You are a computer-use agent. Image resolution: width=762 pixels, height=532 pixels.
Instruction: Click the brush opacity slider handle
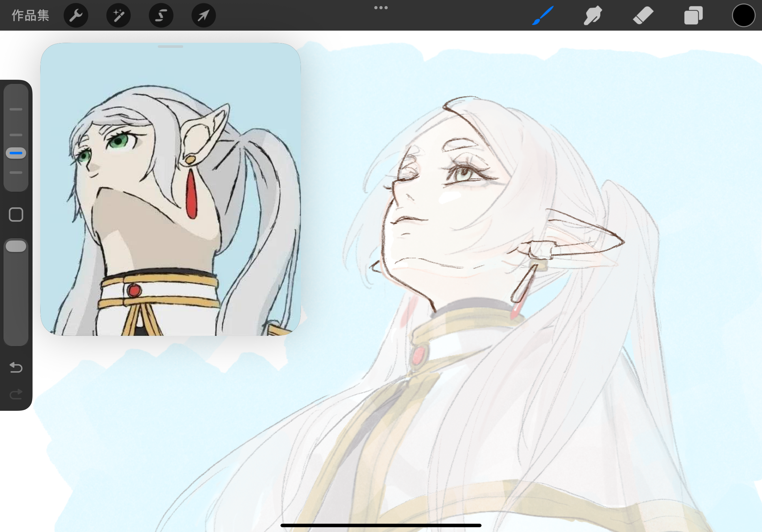(16, 246)
